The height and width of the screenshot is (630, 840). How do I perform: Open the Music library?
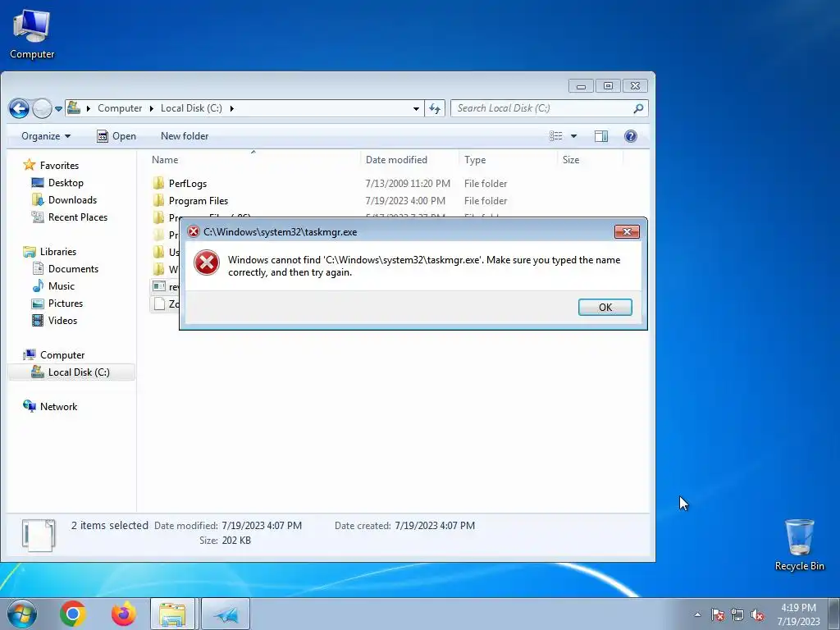click(x=61, y=285)
